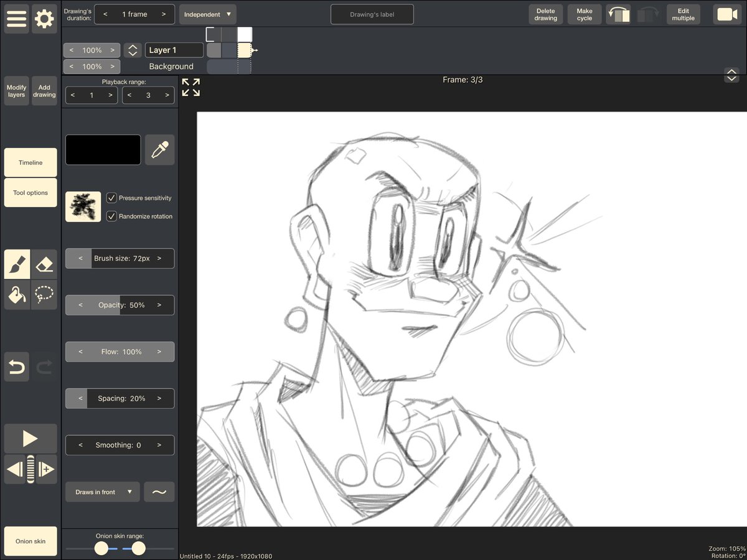Click the Undo arrow icon

[16, 366]
